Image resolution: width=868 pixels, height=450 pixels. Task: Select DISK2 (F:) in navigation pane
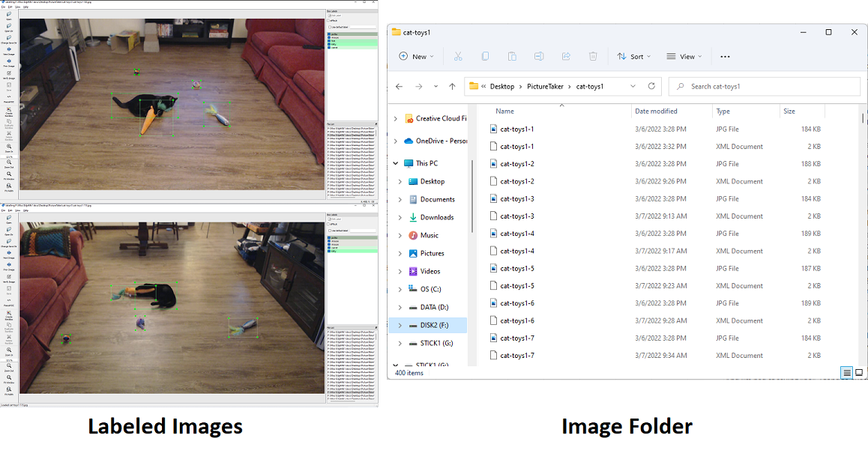(428, 325)
